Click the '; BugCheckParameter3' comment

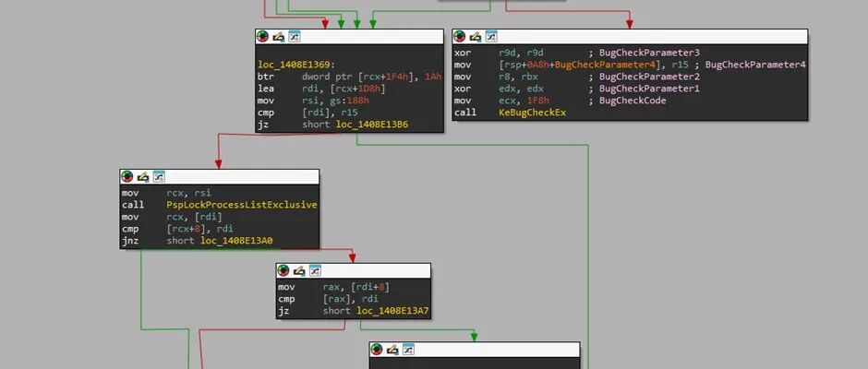(644, 54)
